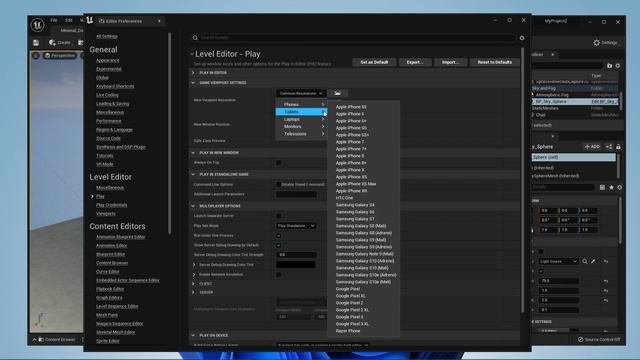
Task: Toggle the Always On Top checkbox
Action: click(x=278, y=163)
